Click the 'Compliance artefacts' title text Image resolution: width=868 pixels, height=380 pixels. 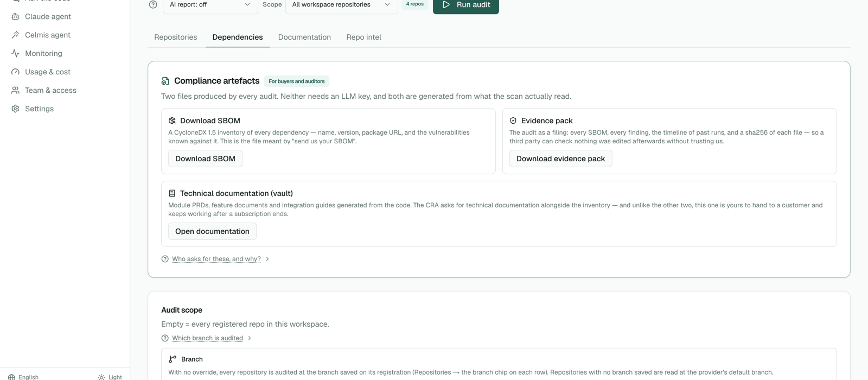(x=216, y=81)
